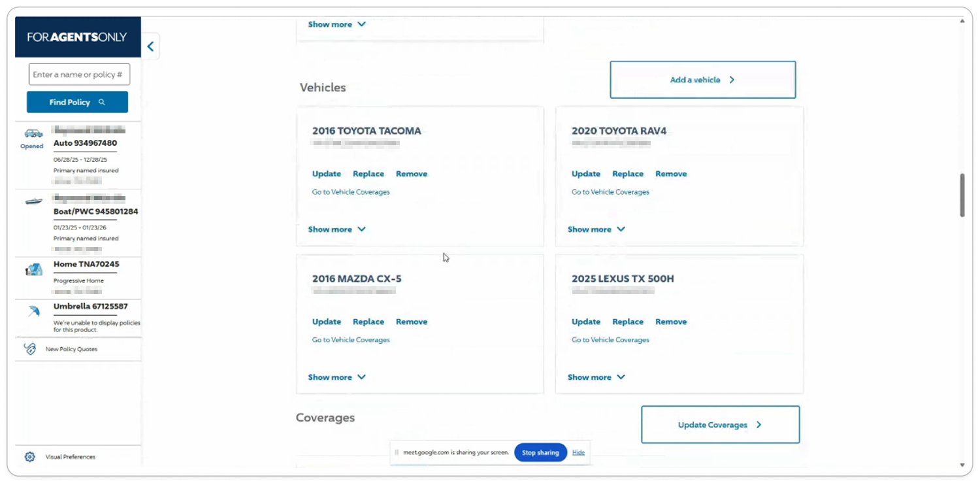Open Umbrella 67125587 policy
This screenshot has width=980, height=485.
click(90, 306)
